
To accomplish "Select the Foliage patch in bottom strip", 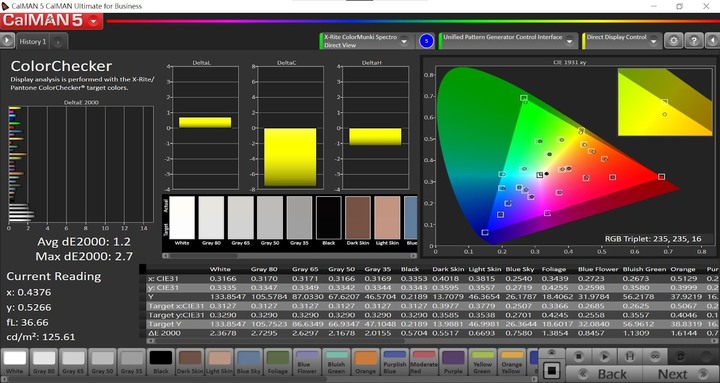I will click(278, 362).
